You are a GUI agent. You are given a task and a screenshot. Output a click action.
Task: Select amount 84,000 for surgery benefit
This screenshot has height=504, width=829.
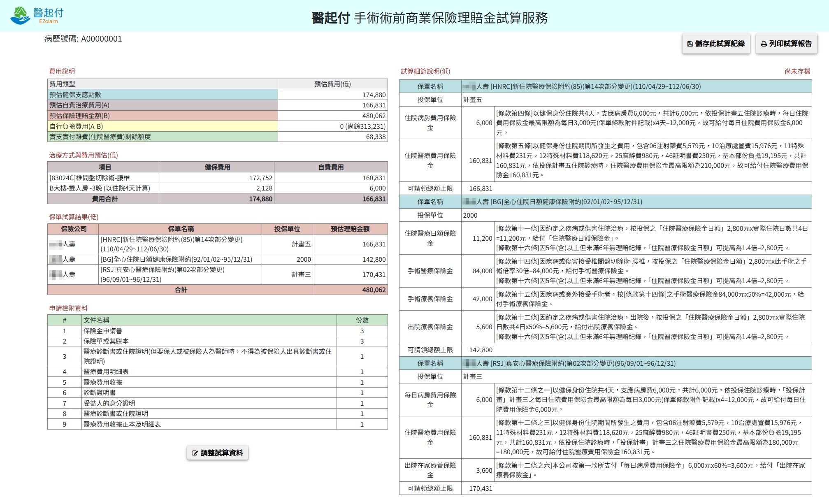click(482, 271)
